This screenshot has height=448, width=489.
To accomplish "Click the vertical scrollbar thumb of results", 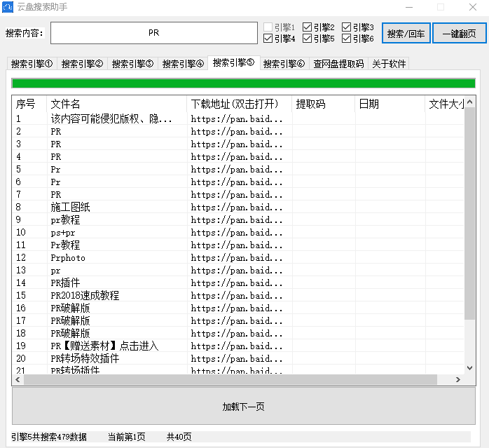I will pyautogui.click(x=469, y=214).
